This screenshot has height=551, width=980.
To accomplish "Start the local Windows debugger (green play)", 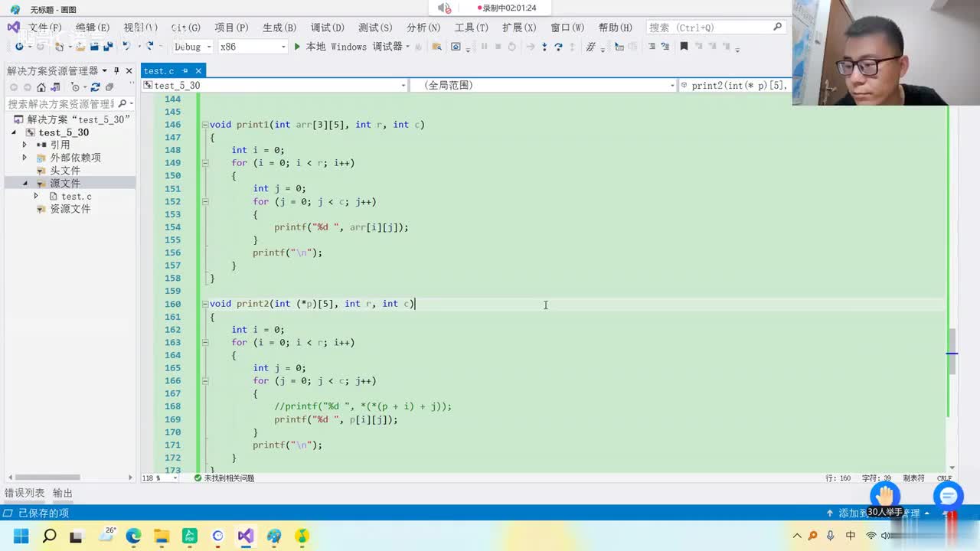I will point(297,47).
